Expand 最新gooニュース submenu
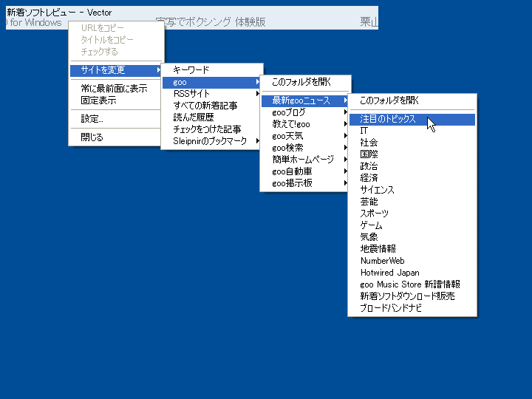This screenshot has width=532, height=399. [305, 100]
